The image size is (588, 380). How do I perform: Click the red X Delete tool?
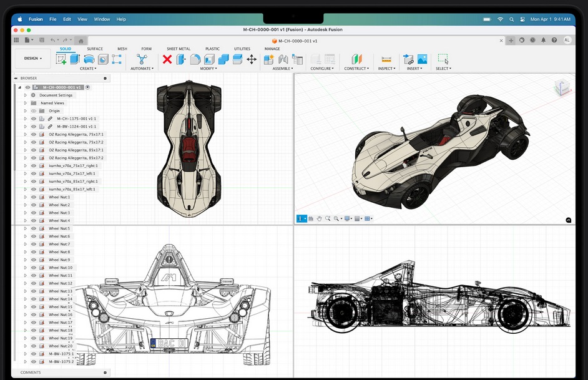[x=167, y=59]
